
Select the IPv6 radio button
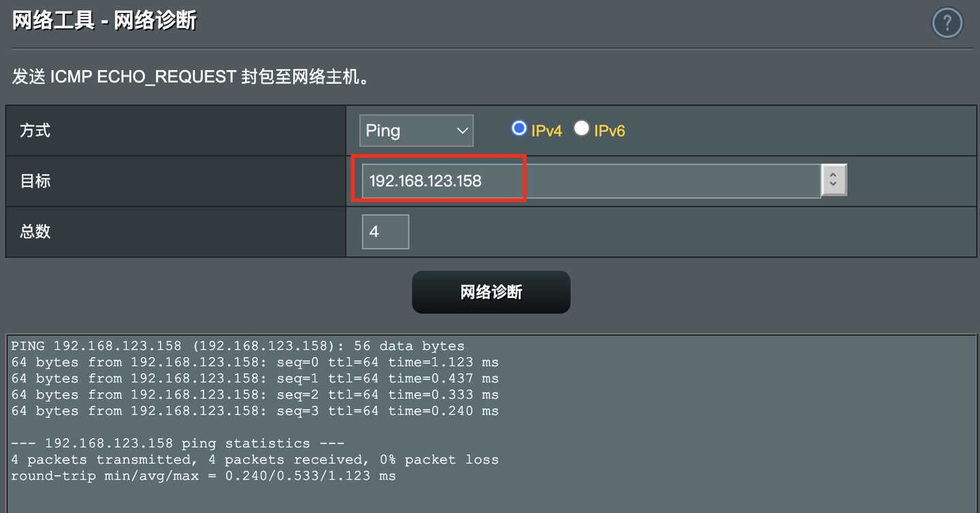tap(581, 128)
